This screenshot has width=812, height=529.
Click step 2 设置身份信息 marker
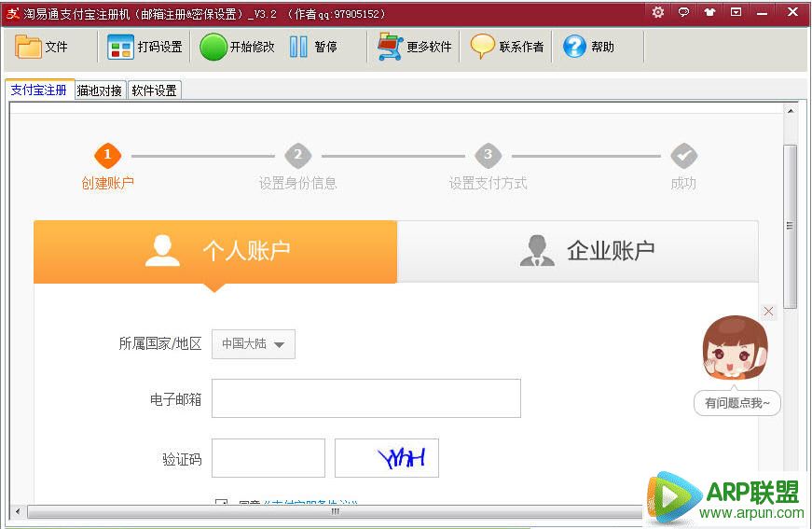297,156
